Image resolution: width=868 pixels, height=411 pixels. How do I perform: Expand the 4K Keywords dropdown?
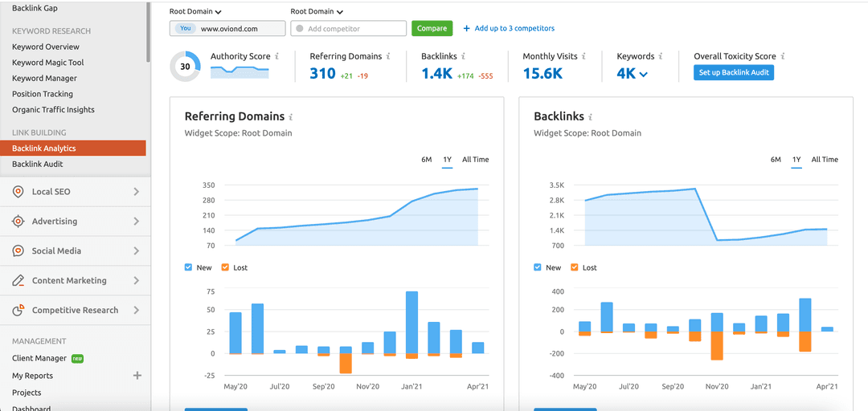pyautogui.click(x=643, y=74)
